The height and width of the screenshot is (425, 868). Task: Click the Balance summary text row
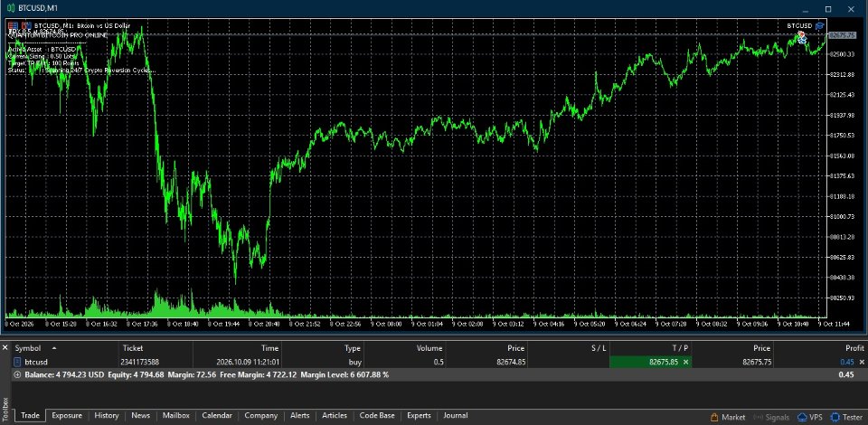click(206, 374)
